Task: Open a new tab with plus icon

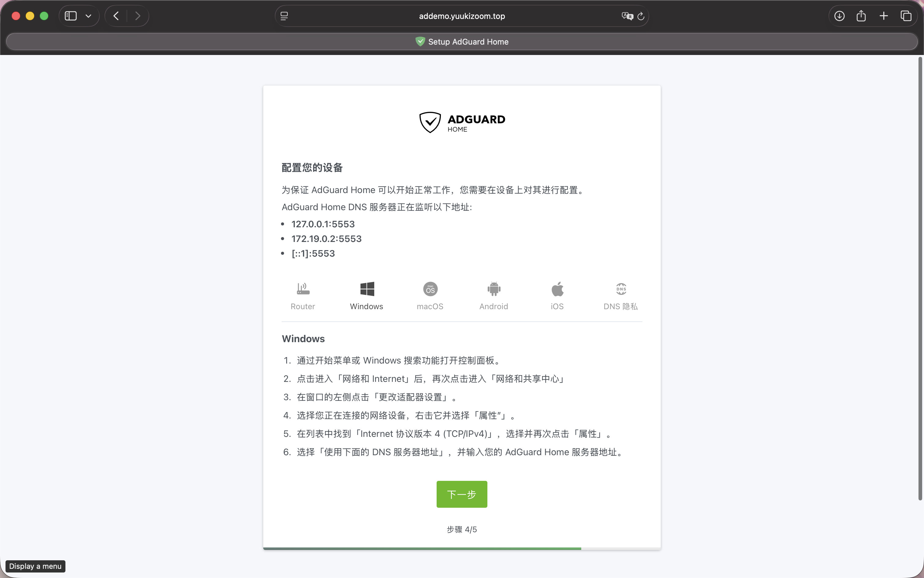Action: click(x=884, y=16)
